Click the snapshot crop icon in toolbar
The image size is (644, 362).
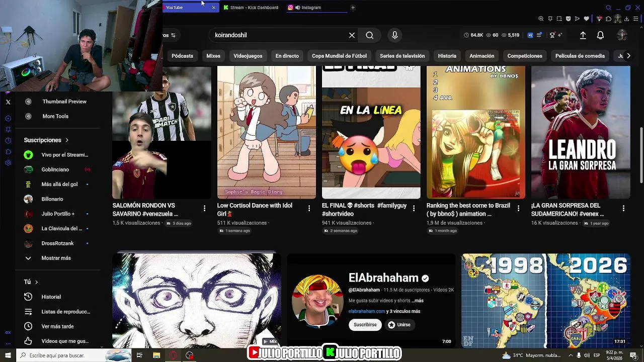click(559, 19)
